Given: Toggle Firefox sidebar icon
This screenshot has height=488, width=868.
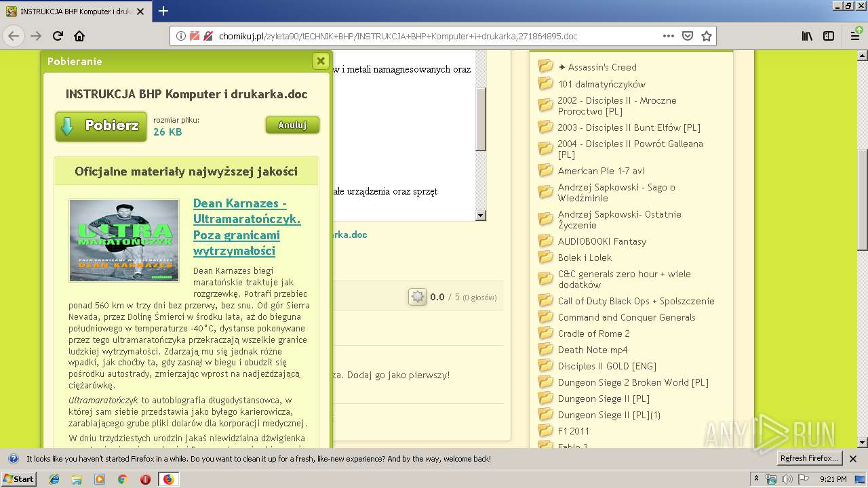Looking at the screenshot, I should (x=829, y=36).
